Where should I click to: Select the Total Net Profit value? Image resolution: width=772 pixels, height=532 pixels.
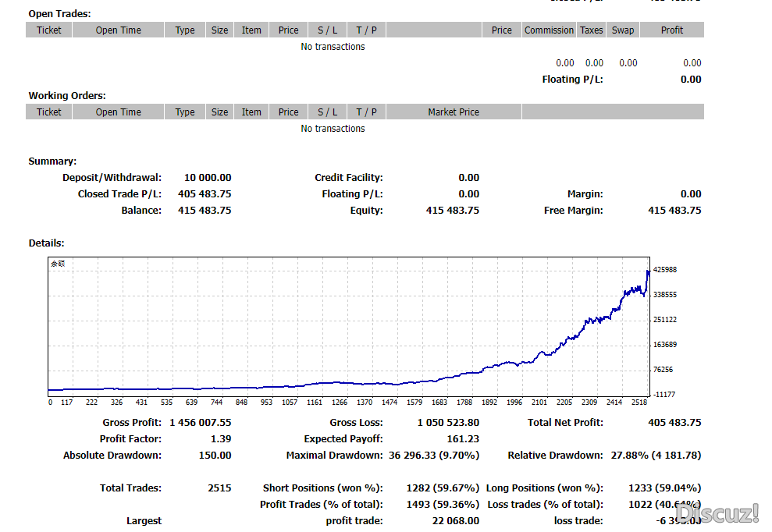pos(674,422)
